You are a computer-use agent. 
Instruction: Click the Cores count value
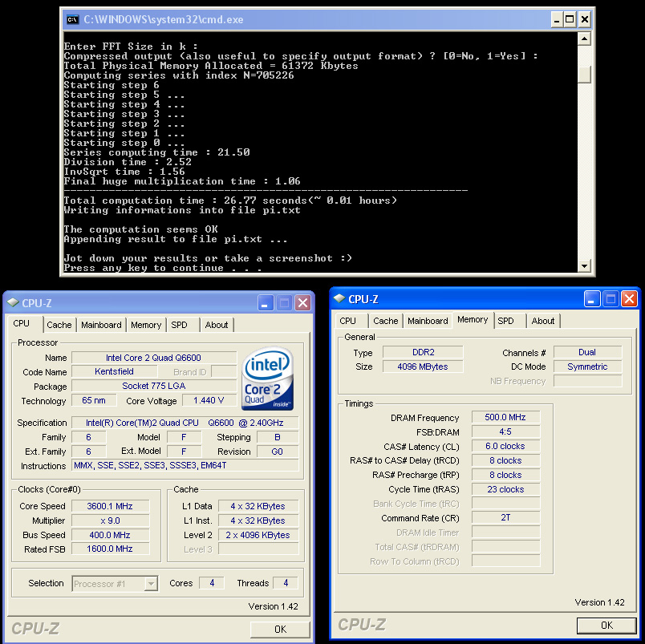pyautogui.click(x=212, y=583)
